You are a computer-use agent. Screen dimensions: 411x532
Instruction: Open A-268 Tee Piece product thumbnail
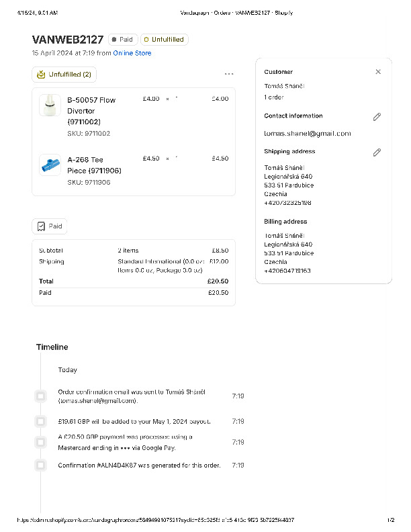[50, 164]
